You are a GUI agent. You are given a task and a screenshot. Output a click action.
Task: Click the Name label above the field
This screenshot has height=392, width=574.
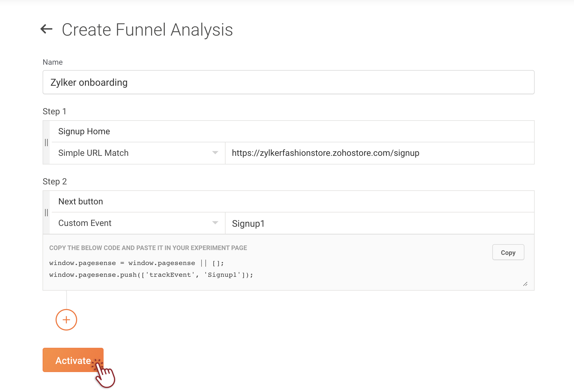tap(53, 62)
